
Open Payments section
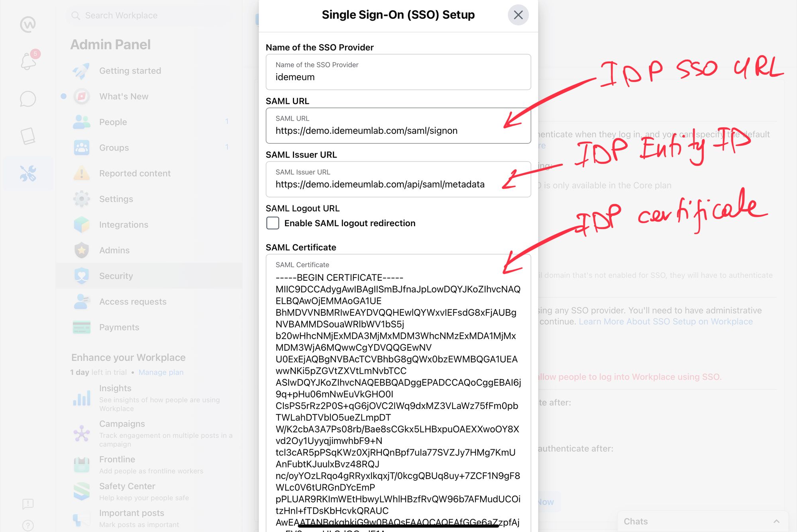click(x=149, y=327)
